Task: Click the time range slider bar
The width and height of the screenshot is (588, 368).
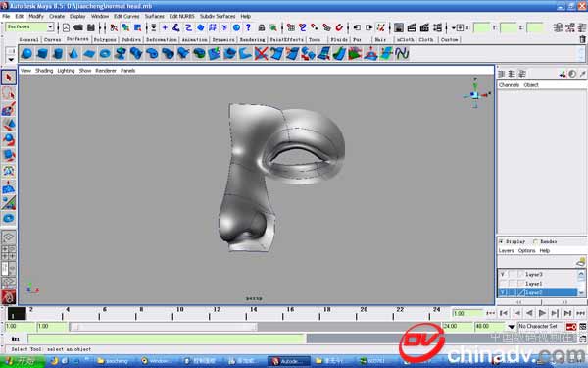Action: [164, 327]
